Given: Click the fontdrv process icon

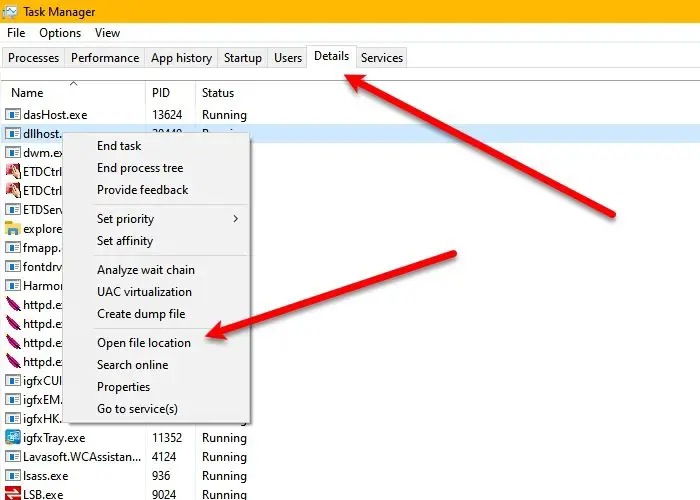Looking at the screenshot, I should [x=13, y=267].
